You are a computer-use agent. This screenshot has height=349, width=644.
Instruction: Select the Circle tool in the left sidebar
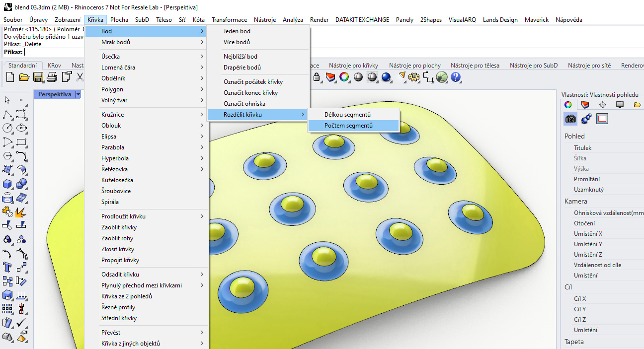click(x=7, y=128)
